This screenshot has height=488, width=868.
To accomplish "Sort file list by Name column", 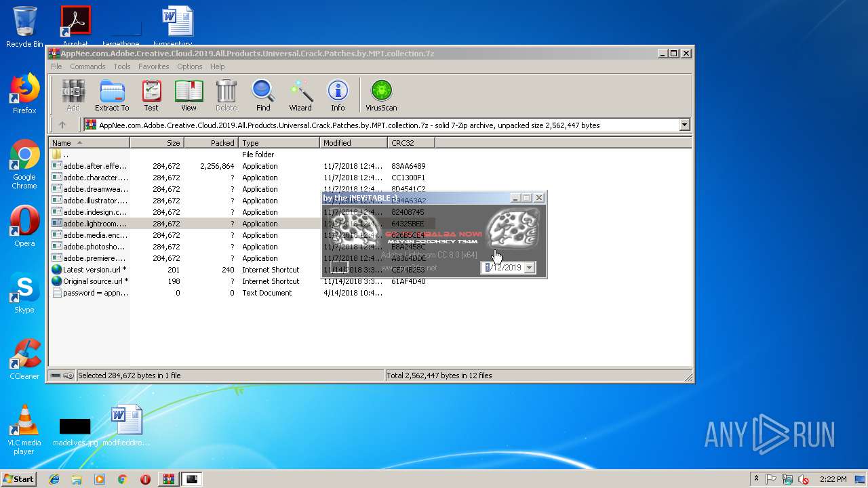I will (89, 143).
